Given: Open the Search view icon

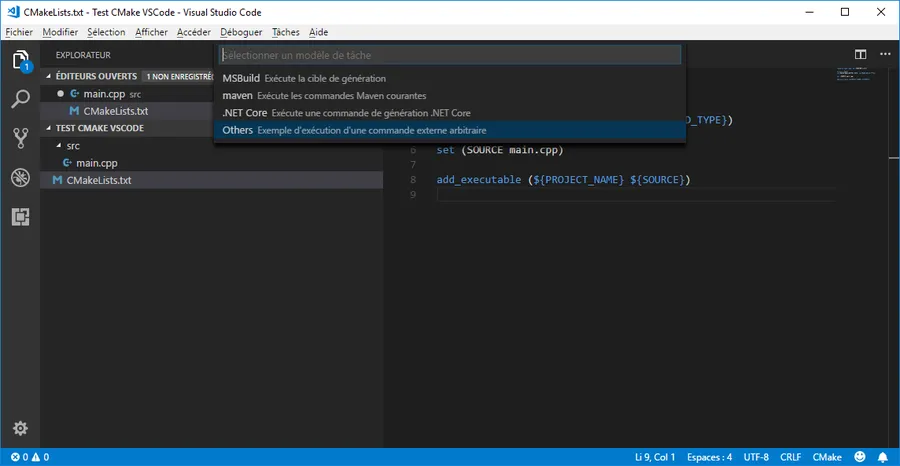Looking at the screenshot, I should [20, 99].
